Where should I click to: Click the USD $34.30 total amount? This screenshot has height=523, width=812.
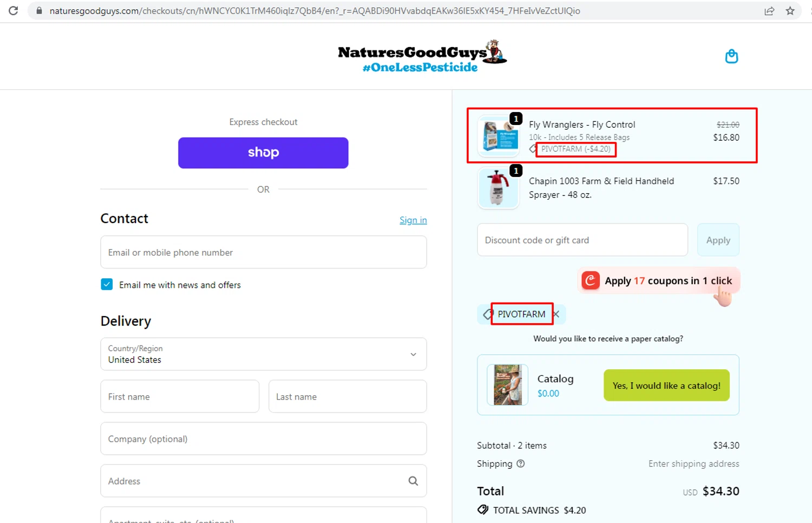pos(711,492)
